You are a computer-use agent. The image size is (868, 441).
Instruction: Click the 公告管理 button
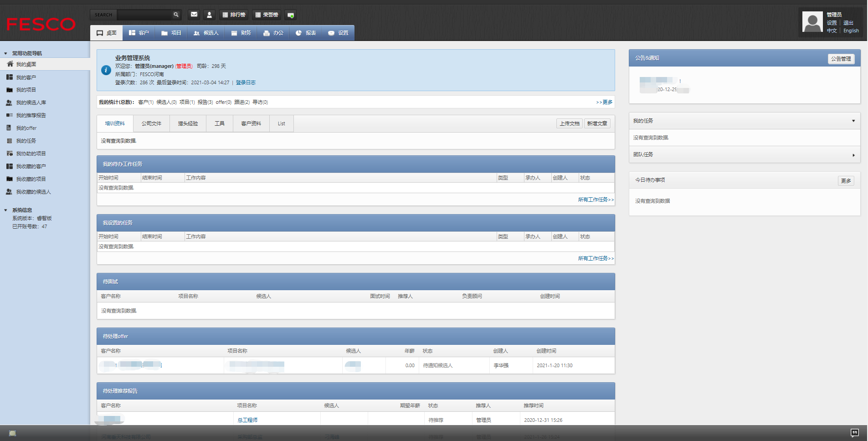click(841, 59)
